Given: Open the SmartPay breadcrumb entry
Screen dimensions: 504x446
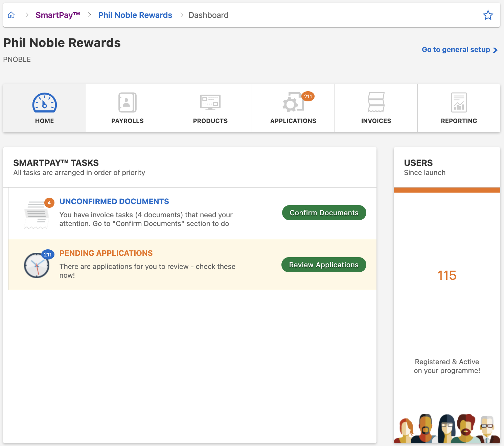Looking at the screenshot, I should (58, 15).
